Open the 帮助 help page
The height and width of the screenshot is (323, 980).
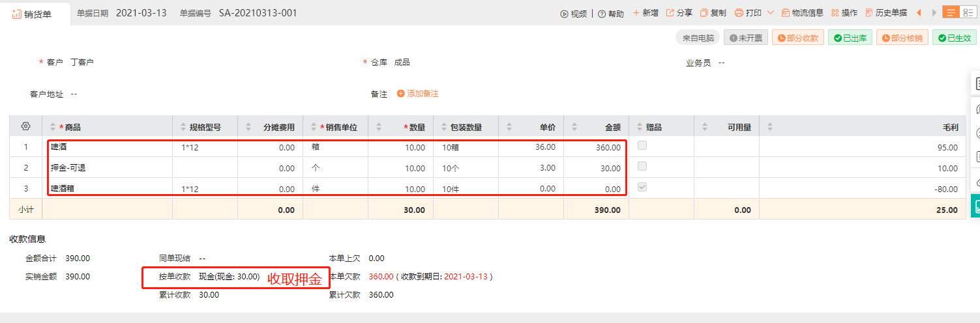[x=610, y=13]
